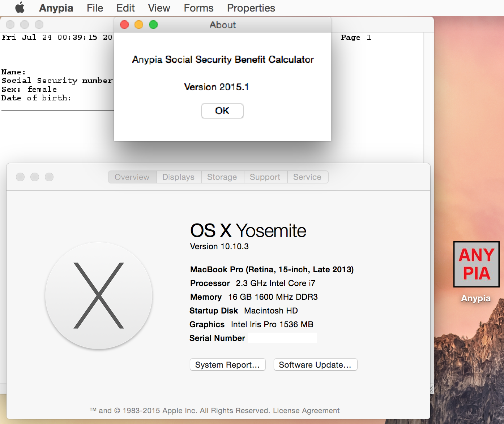The width and height of the screenshot is (504, 424).
Task: Click the Version 10.10.3 text
Action: [x=219, y=246]
